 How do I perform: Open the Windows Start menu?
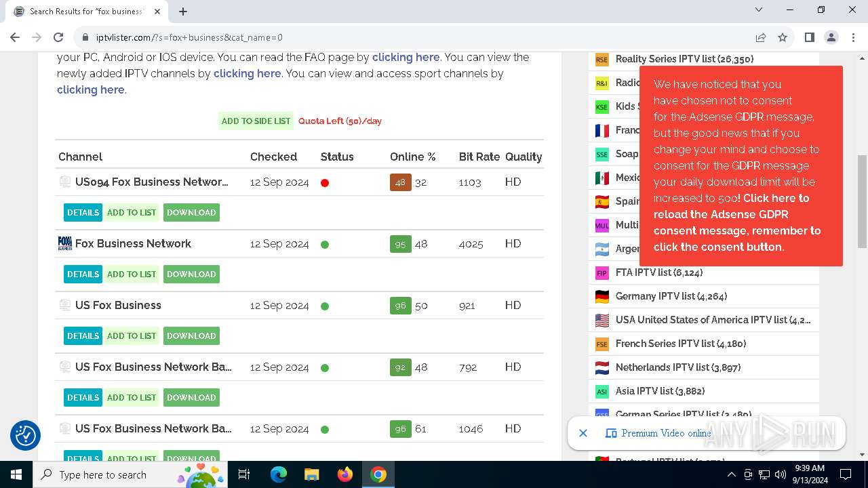[x=16, y=474]
